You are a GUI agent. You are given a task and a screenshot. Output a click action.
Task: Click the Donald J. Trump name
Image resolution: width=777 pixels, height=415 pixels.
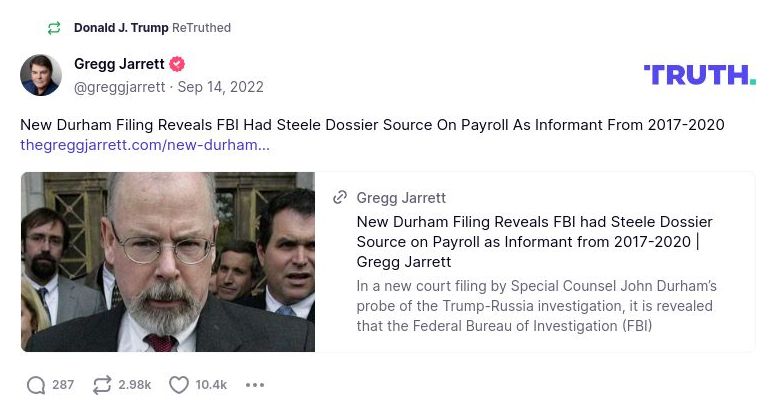click(121, 28)
